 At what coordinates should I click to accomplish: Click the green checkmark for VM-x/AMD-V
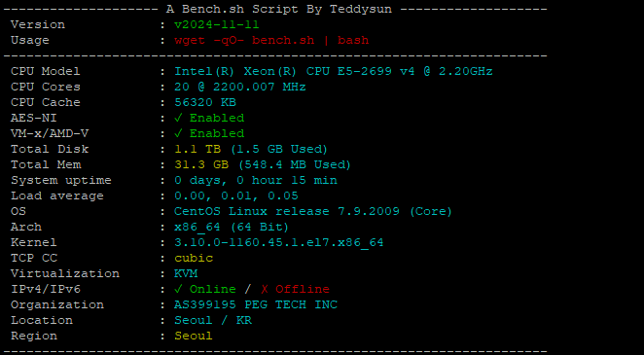pyautogui.click(x=178, y=134)
